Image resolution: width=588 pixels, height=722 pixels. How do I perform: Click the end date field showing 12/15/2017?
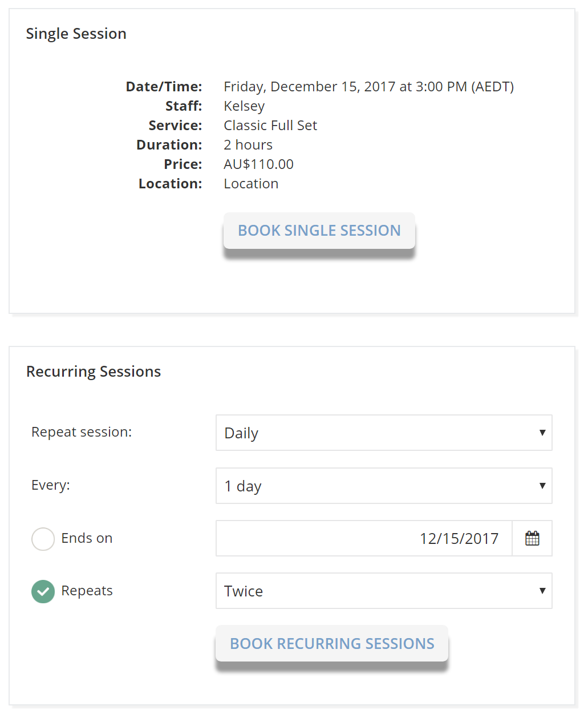pyautogui.click(x=364, y=538)
